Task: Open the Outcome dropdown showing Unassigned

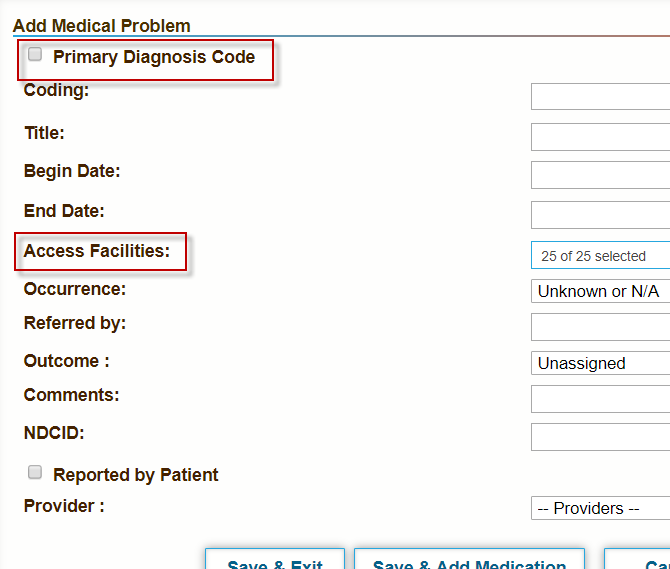Action: (x=600, y=363)
